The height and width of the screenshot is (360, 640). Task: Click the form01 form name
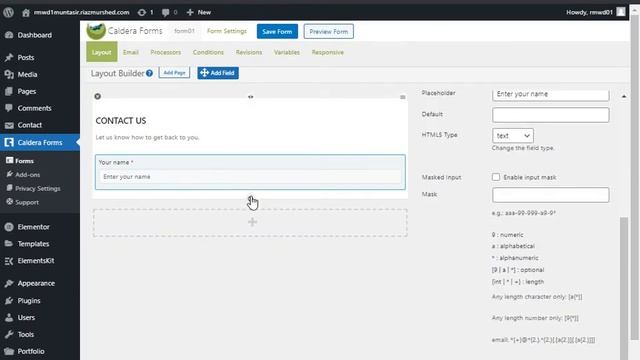(x=184, y=31)
